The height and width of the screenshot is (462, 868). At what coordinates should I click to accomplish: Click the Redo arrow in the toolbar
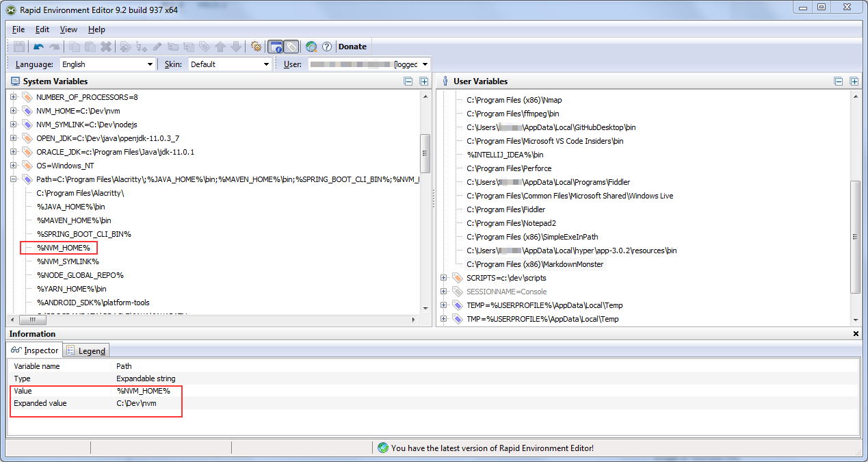point(55,47)
